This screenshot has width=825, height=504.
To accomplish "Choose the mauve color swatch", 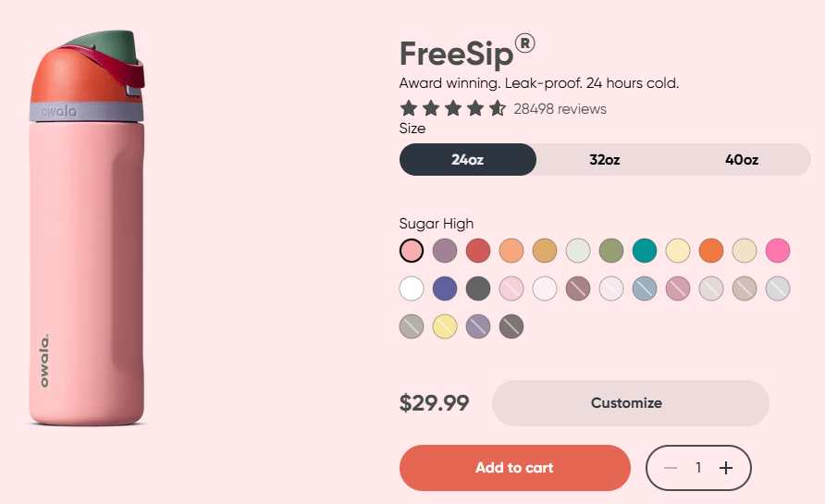I will click(x=445, y=251).
